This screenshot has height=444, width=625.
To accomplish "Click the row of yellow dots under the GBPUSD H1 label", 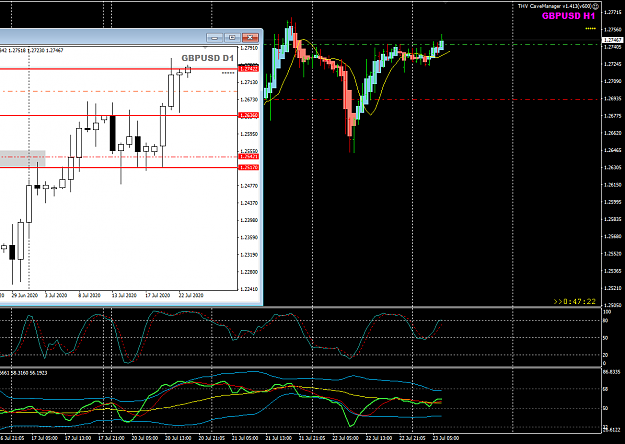I will tap(590, 29).
